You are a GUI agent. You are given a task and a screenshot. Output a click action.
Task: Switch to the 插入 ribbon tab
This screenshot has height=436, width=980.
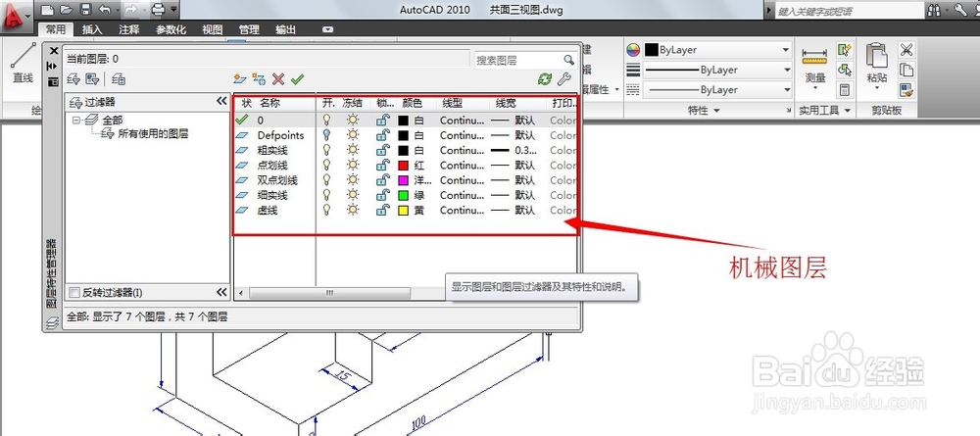[x=92, y=29]
